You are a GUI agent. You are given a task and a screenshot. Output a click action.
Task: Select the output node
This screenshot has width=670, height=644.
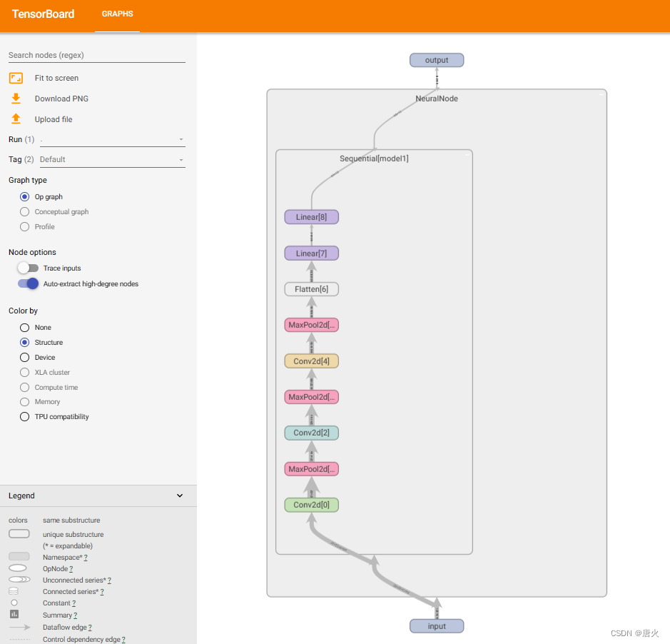point(437,60)
